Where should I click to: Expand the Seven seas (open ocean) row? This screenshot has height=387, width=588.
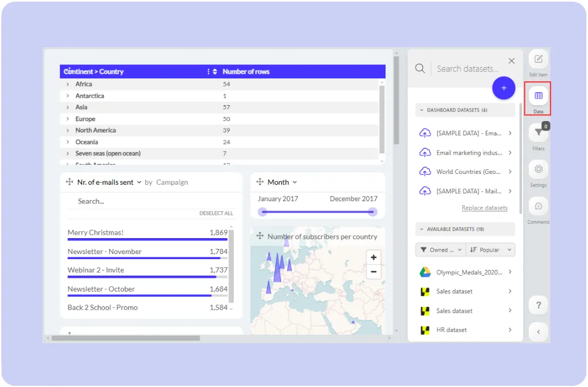point(68,153)
